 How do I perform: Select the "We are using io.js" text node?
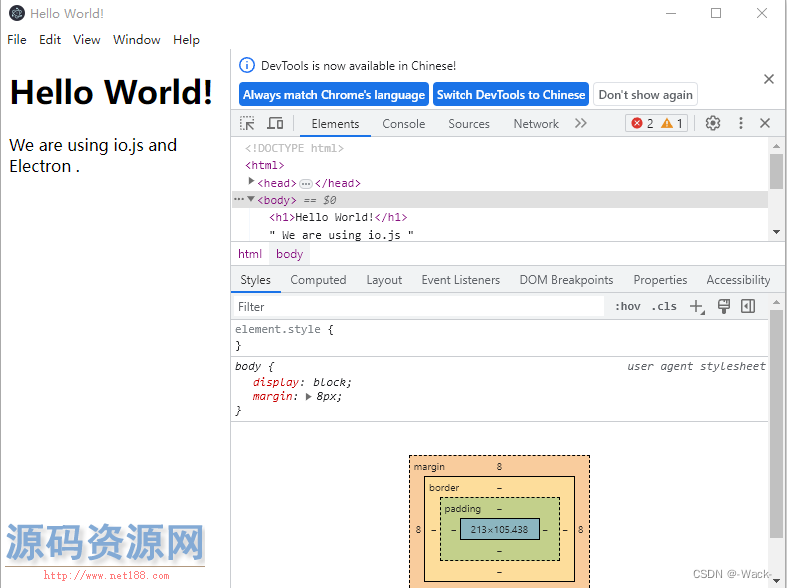click(x=341, y=235)
